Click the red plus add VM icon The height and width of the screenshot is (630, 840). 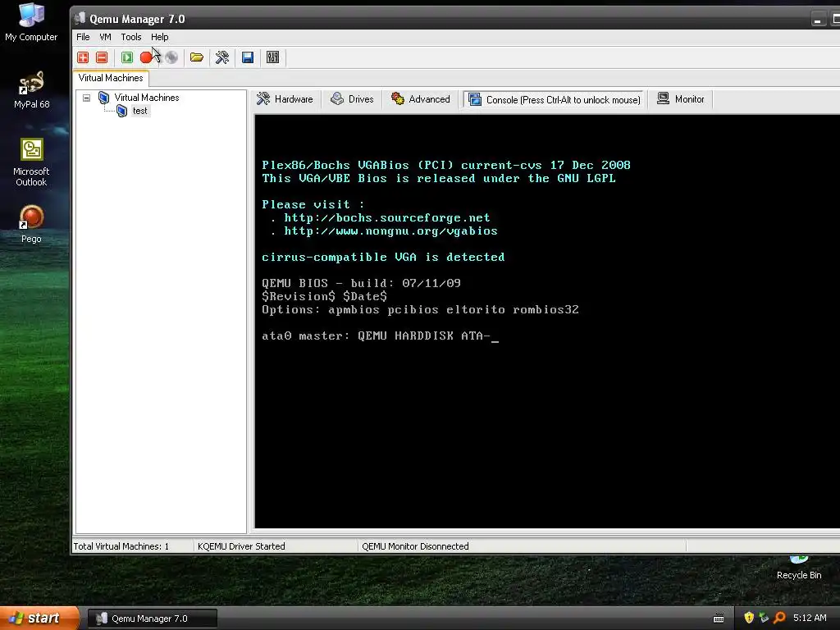click(83, 57)
